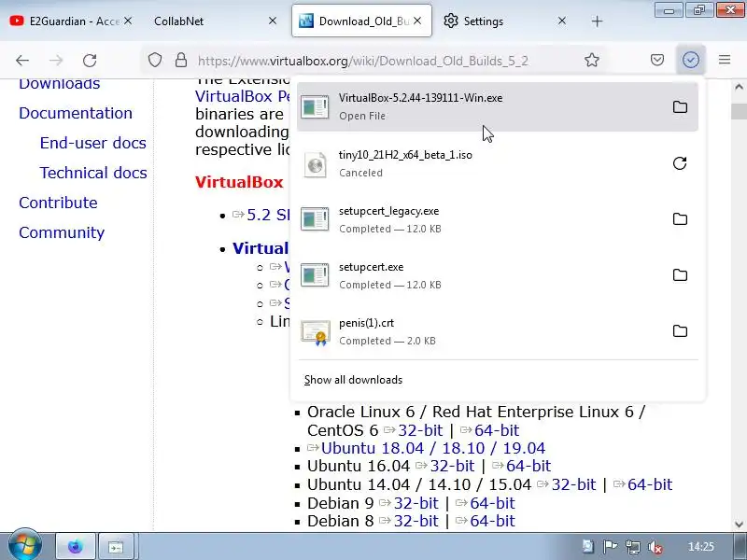The image size is (747, 560).
Task: Open the Documentation sidebar link
Action: coord(76,113)
